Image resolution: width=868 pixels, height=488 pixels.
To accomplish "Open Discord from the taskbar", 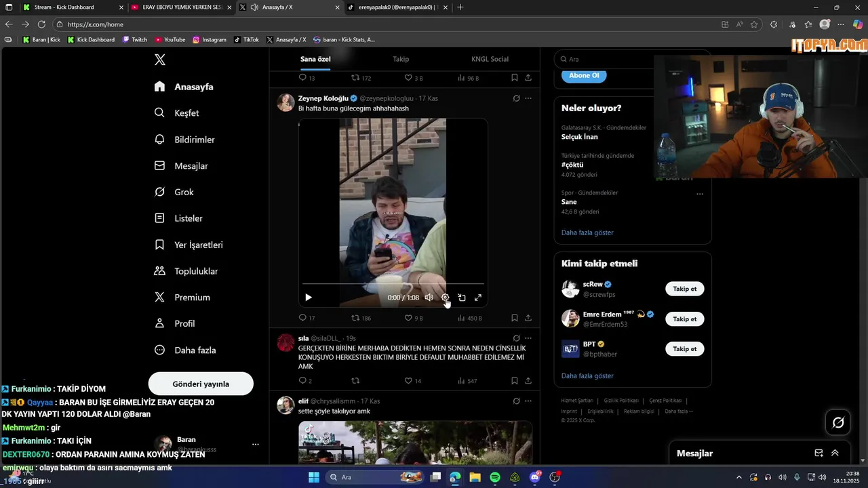I will [x=535, y=477].
